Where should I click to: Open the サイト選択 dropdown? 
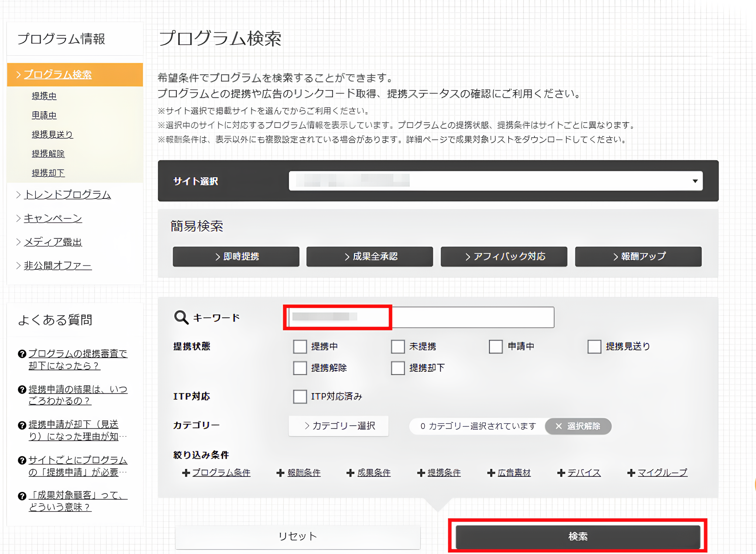pos(695,181)
